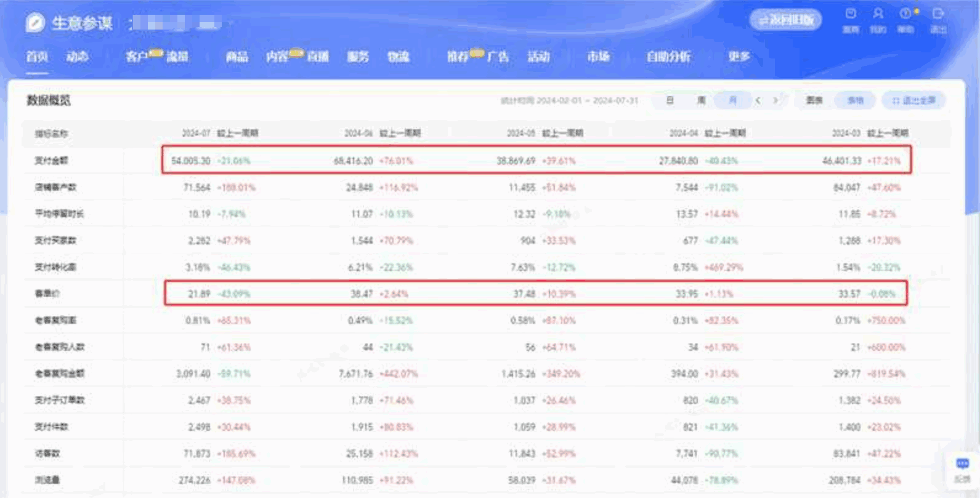Go to previous period with left chevron
Image resolution: width=980 pixels, height=498 pixels.
click(x=758, y=100)
